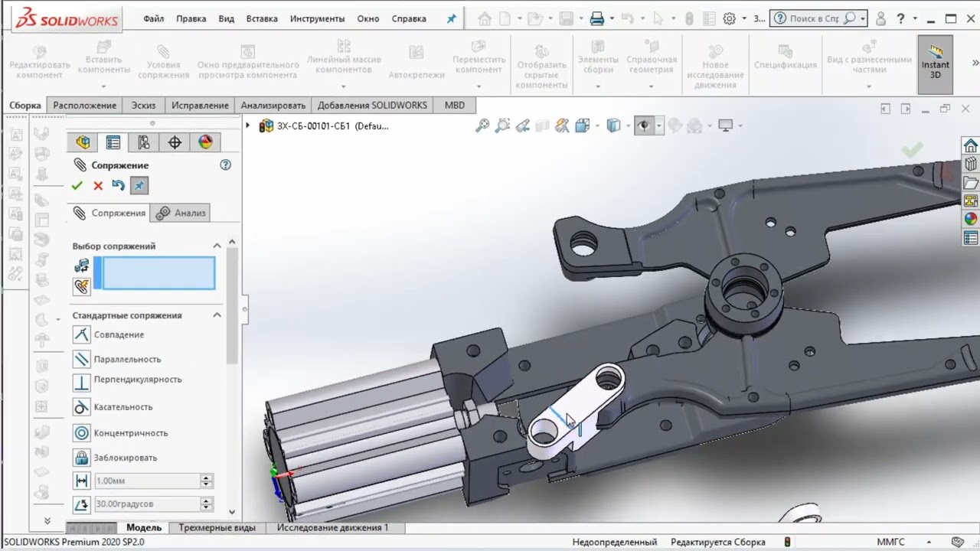The height and width of the screenshot is (551, 980).
Task: Open the Вид menu
Action: (x=226, y=18)
